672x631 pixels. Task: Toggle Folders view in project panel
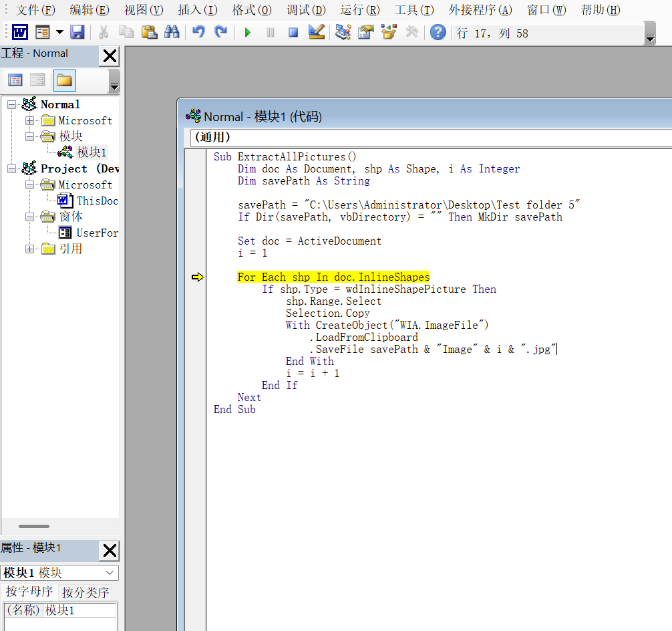click(x=64, y=80)
